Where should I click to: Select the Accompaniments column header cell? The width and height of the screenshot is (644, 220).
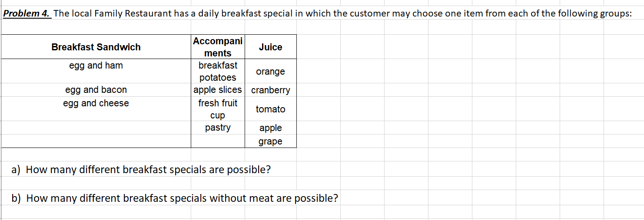click(218, 47)
